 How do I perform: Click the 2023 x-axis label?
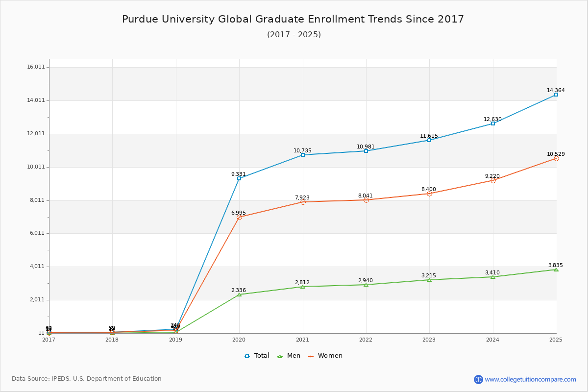click(429, 340)
